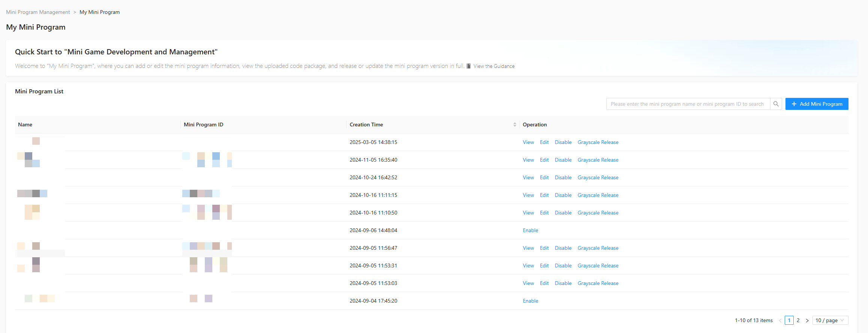Disable the 2025-03-05 14:38:15 mini program

563,142
